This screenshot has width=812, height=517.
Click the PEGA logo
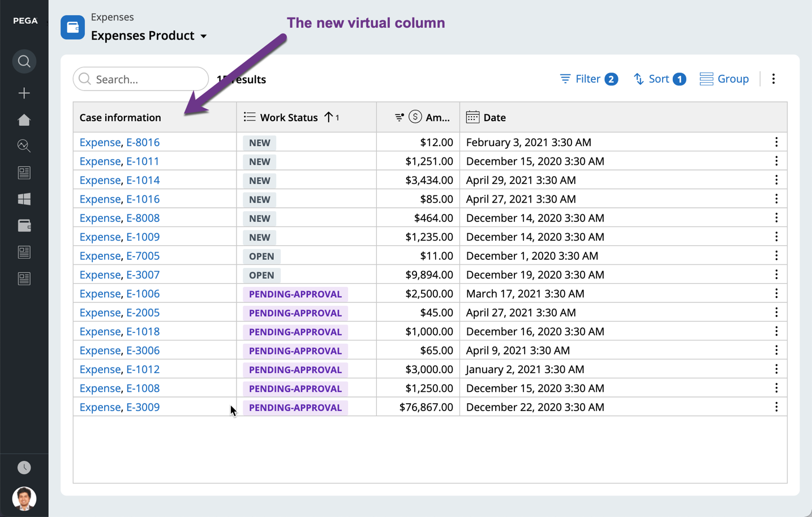(25, 21)
